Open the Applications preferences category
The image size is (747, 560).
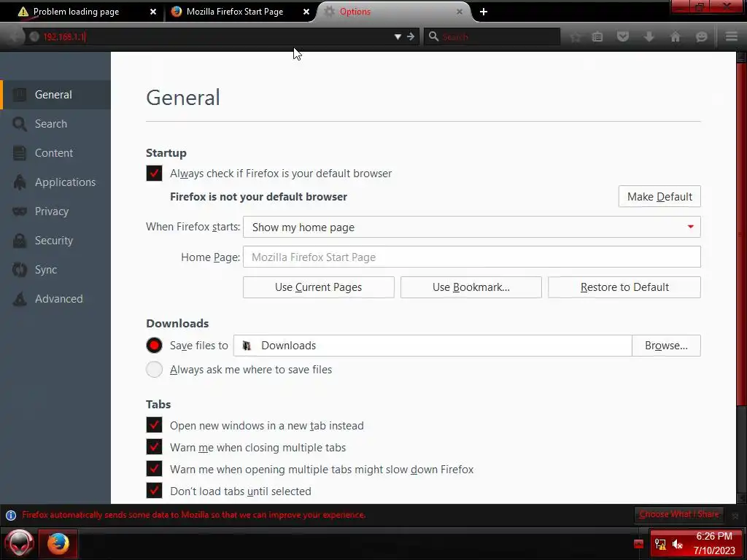pyautogui.click(x=55, y=182)
